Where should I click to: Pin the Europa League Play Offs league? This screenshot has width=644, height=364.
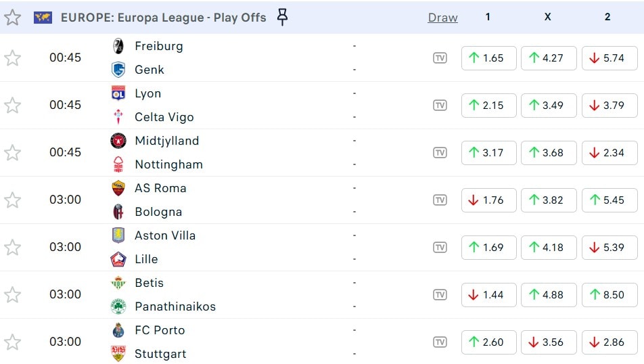tap(283, 18)
